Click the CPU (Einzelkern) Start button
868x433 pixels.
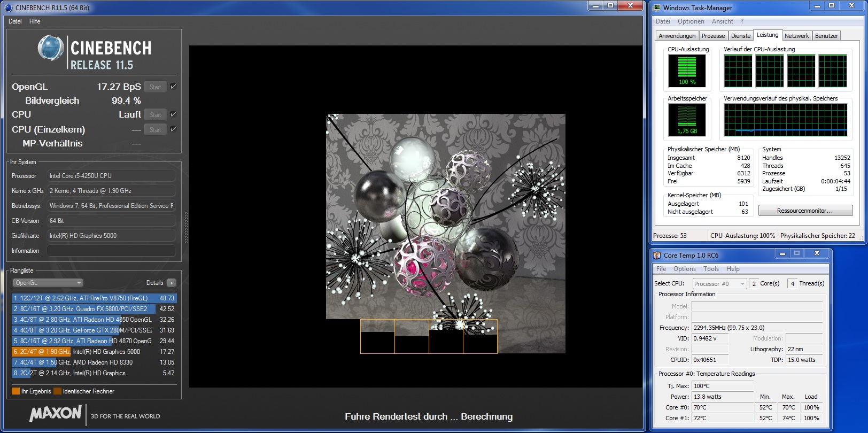point(155,129)
